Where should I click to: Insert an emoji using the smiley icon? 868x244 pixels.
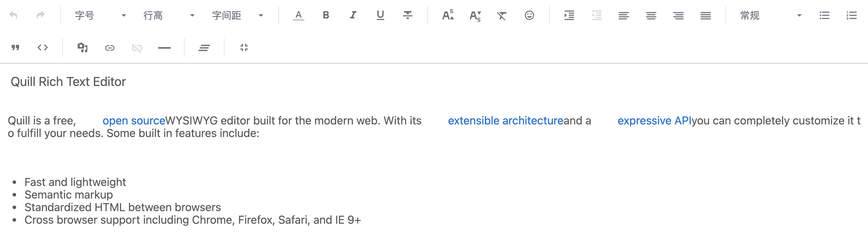click(529, 15)
